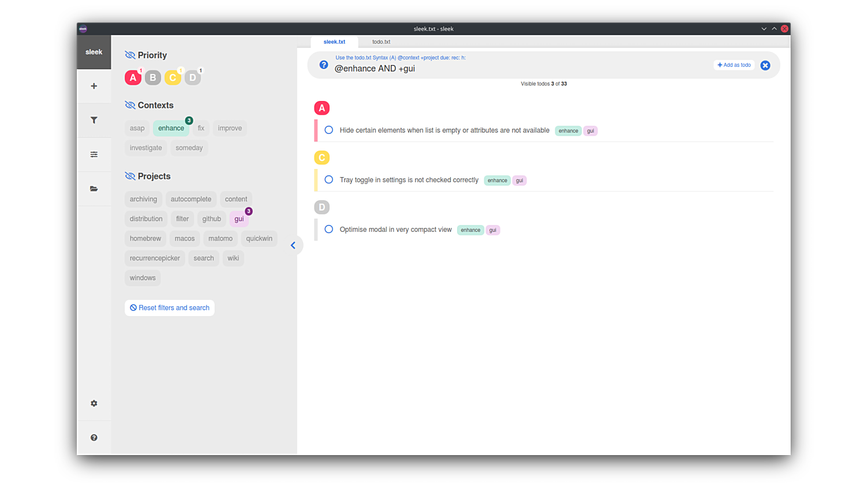
Task: Toggle the 'fix' context filter
Action: tap(201, 128)
